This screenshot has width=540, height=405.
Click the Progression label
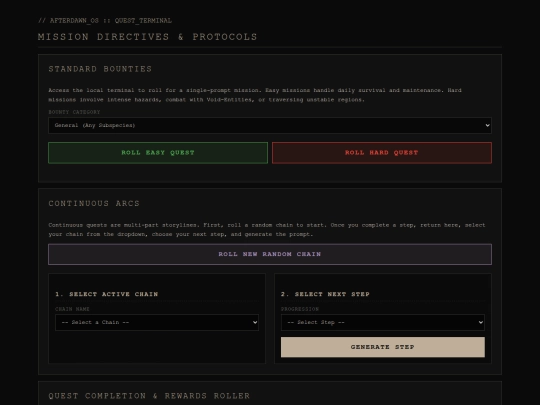click(x=300, y=309)
